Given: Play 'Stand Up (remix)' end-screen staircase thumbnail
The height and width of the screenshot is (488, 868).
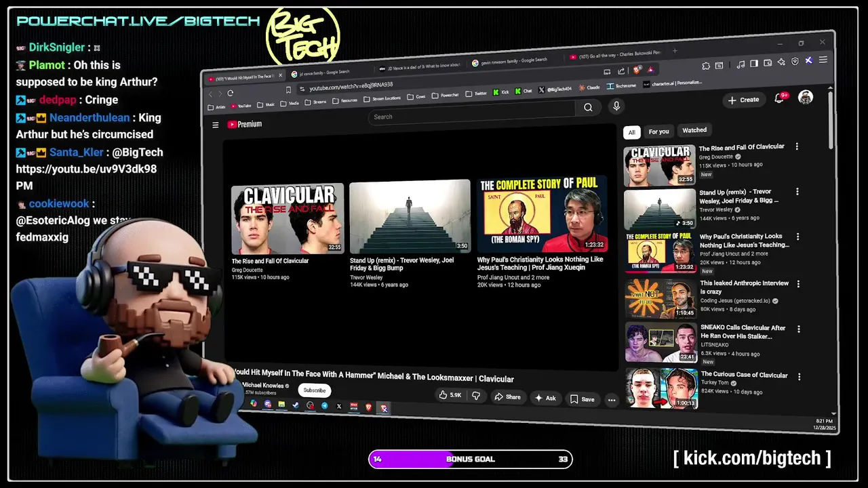Looking at the screenshot, I should (410, 216).
